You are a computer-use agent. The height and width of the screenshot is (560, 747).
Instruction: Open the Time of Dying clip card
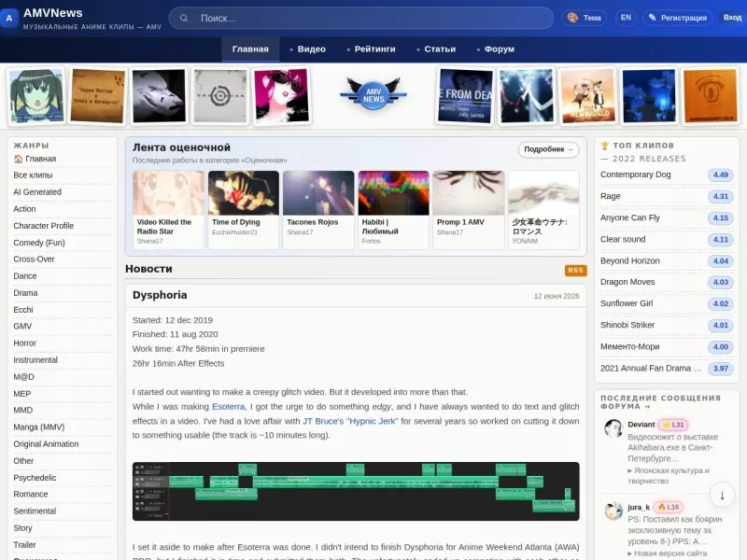(244, 209)
